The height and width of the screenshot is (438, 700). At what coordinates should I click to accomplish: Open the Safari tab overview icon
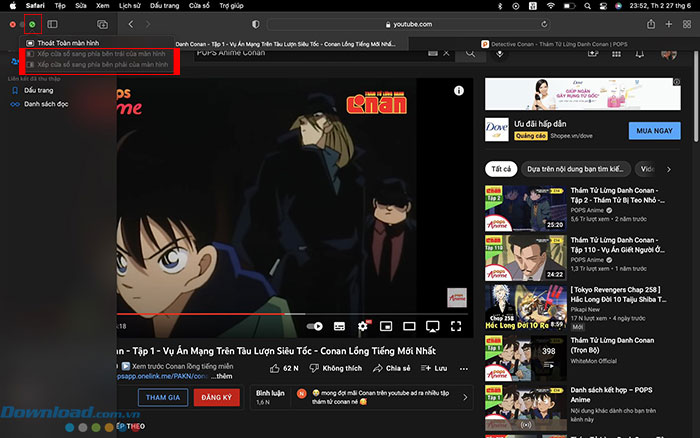pos(102,23)
